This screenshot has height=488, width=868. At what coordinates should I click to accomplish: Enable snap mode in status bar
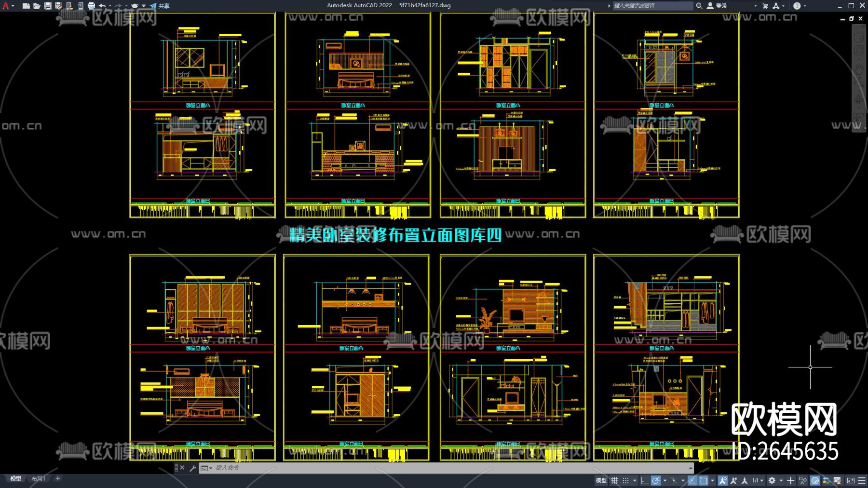point(626,481)
